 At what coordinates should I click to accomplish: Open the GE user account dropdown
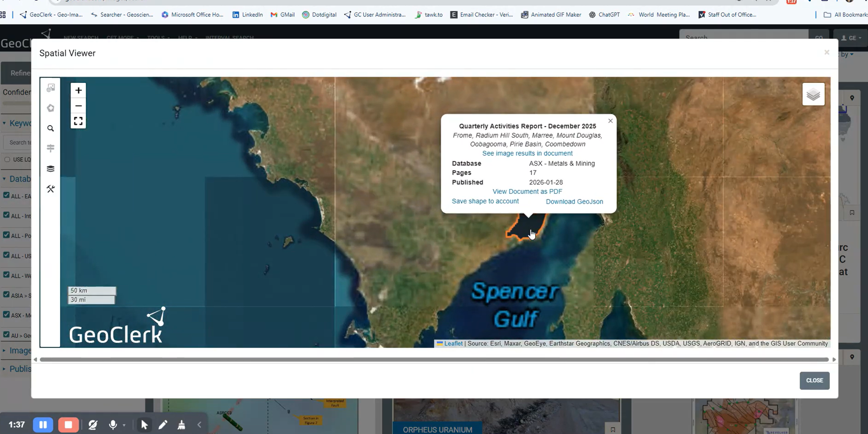pyautogui.click(x=851, y=38)
